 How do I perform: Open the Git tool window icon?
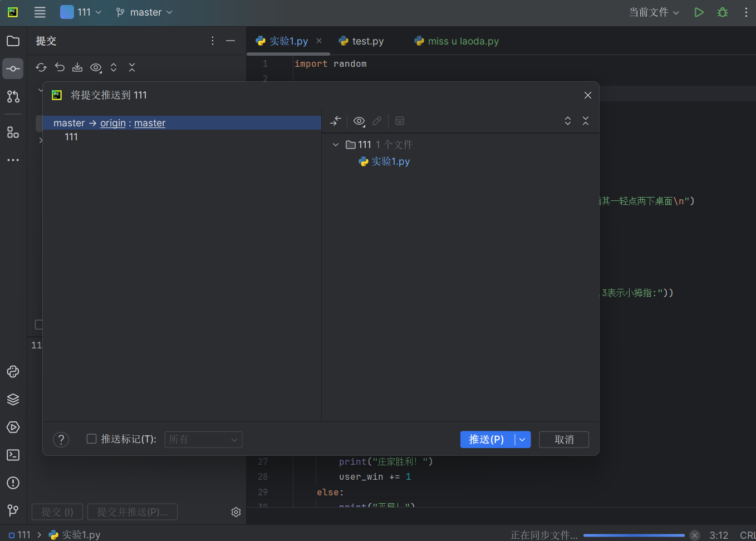pos(13,510)
